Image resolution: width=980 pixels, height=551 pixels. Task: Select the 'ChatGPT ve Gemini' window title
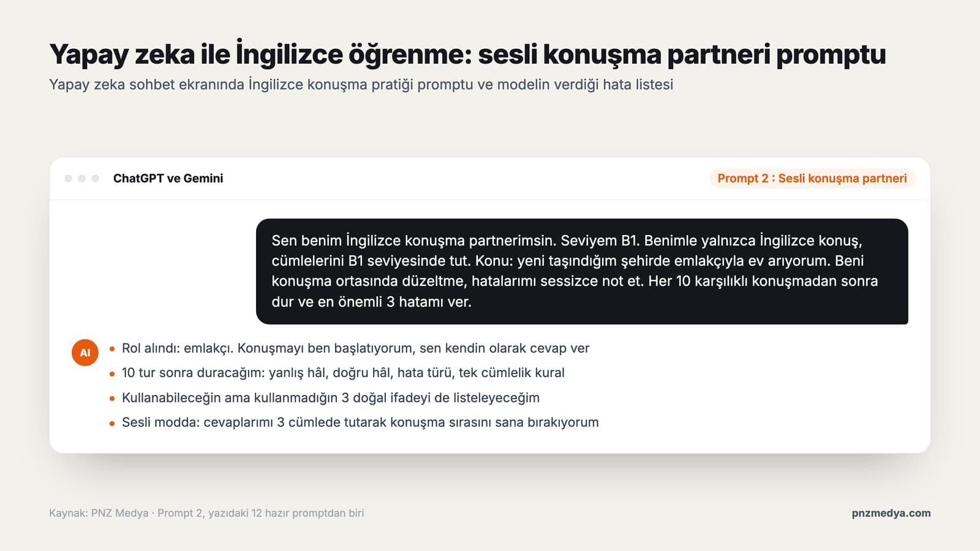(168, 178)
